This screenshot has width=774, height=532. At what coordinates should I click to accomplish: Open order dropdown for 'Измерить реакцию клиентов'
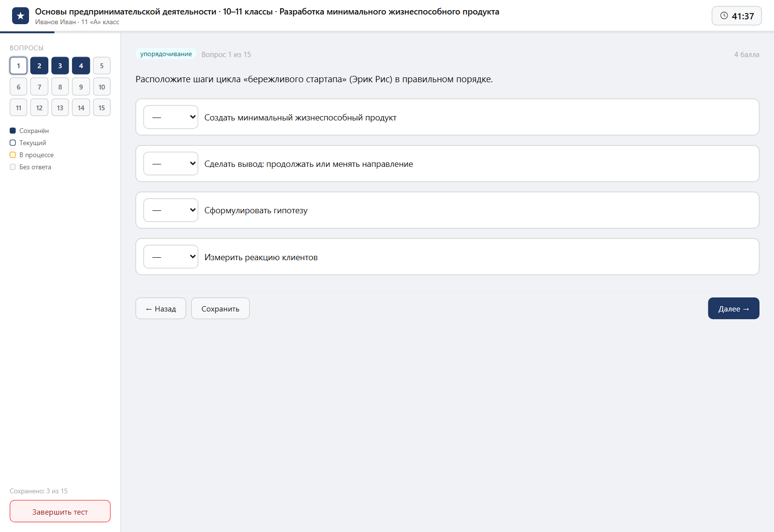click(x=171, y=257)
